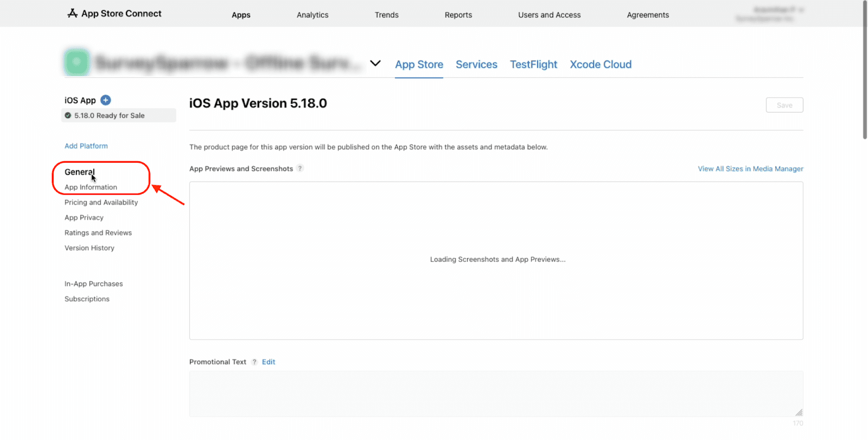The width and height of the screenshot is (868, 440).
Task: Click inside the Promotional Text field
Action: 495,394
